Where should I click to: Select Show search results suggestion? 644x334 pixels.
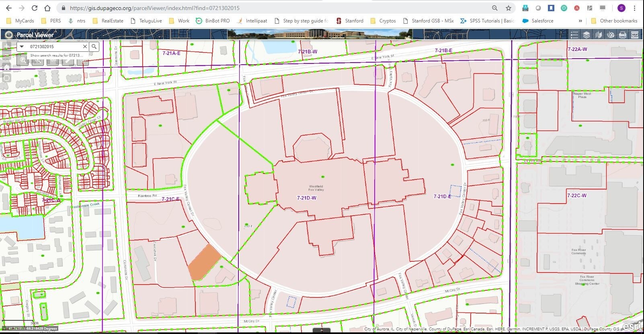[56, 55]
